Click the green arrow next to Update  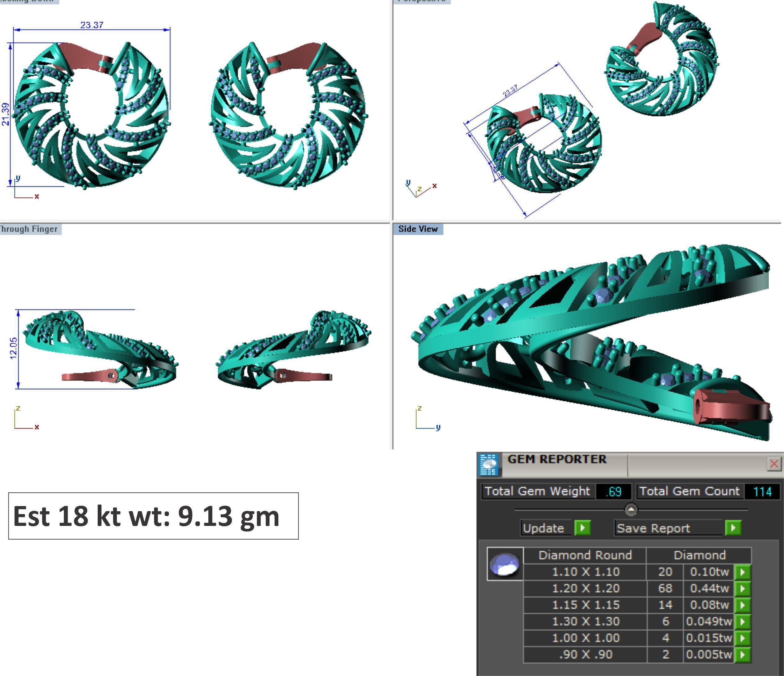tap(582, 528)
